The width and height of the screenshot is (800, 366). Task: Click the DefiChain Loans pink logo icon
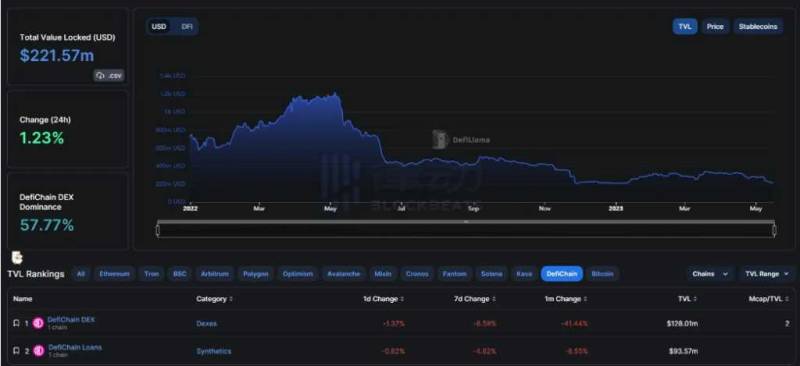coord(38,351)
